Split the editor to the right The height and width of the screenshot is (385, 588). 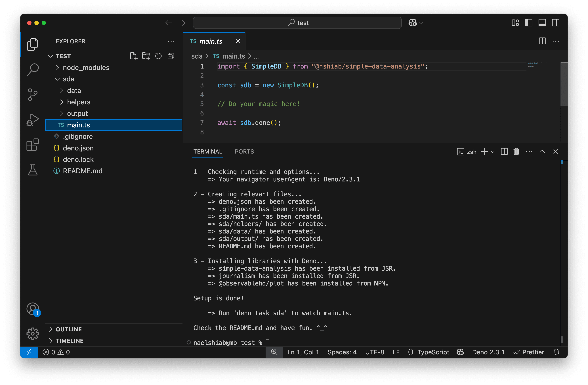pos(542,41)
